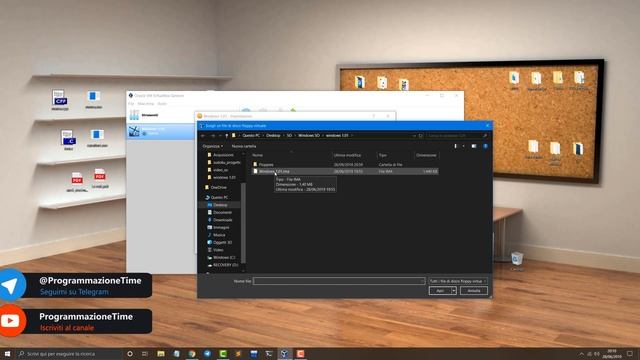Viewport: 640px width, 360px height.
Task: Open Task View on the taskbar
Action: coord(145,353)
